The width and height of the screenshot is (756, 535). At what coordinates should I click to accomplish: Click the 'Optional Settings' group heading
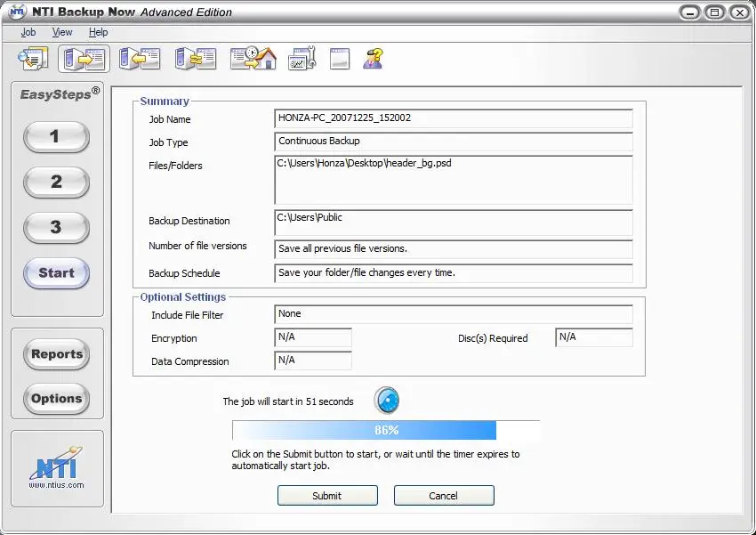point(183,297)
